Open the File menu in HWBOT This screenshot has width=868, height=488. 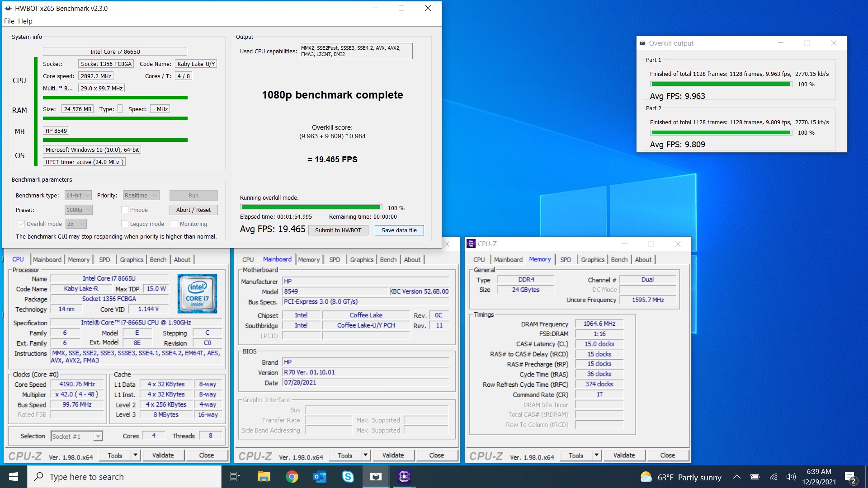(9, 21)
